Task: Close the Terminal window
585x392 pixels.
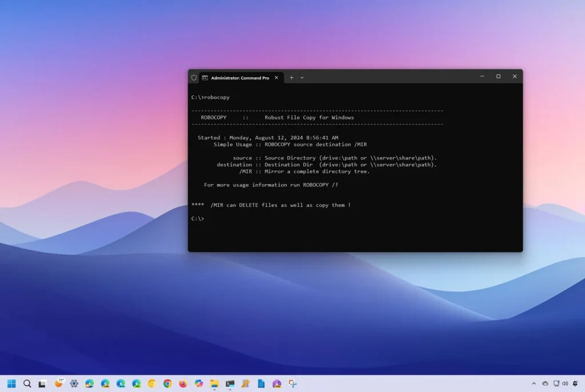Action: coord(515,76)
